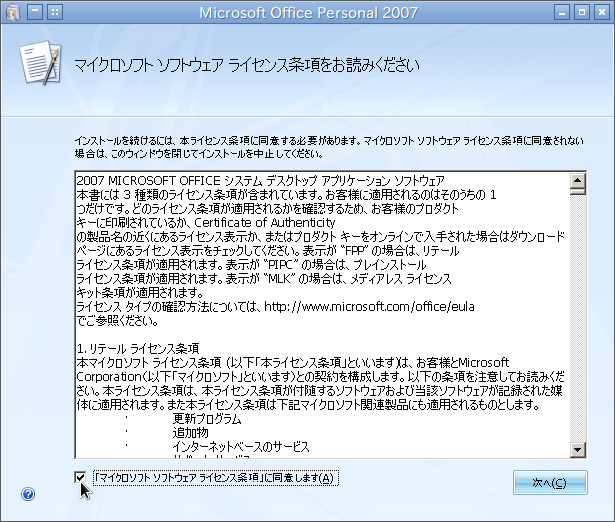615x522 pixels.
Task: Close the installer window
Action: 602,12
